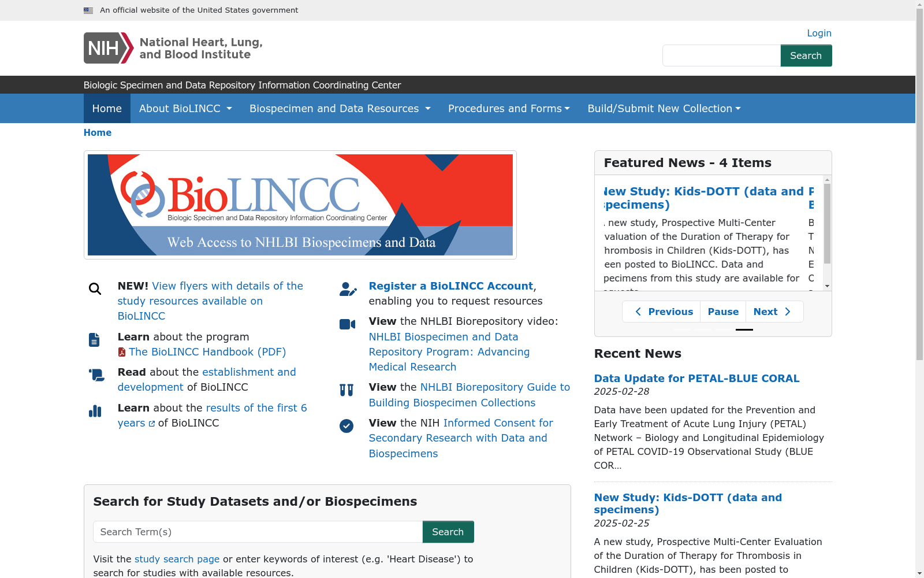924x578 pixels.
Task: Click the Search button in the top header
Action: 806,55
